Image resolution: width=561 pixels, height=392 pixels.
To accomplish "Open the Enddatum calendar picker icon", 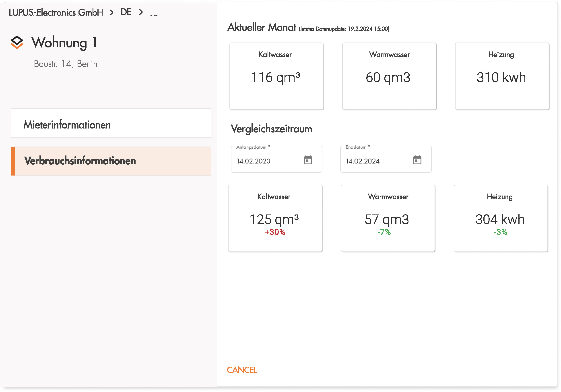I will [x=417, y=160].
